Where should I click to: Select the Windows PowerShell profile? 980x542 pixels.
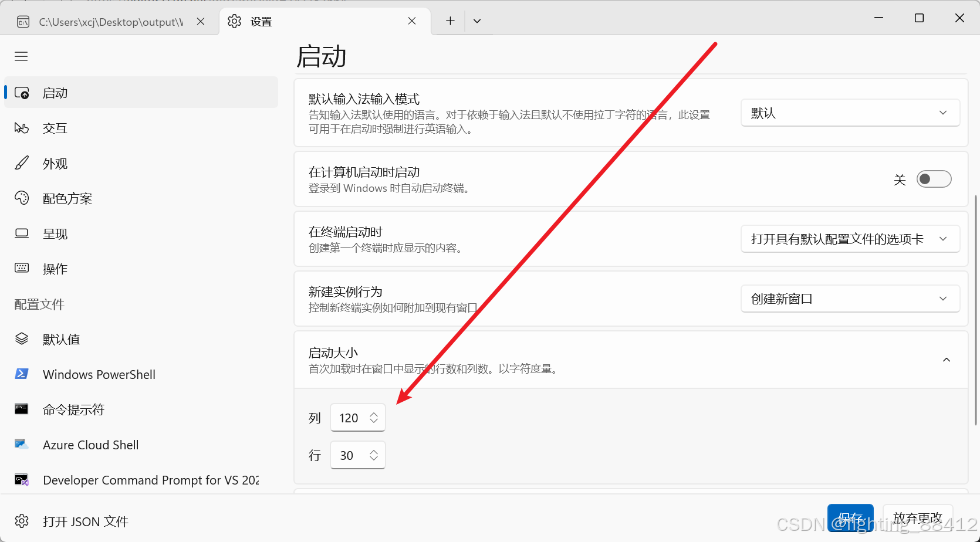point(99,374)
